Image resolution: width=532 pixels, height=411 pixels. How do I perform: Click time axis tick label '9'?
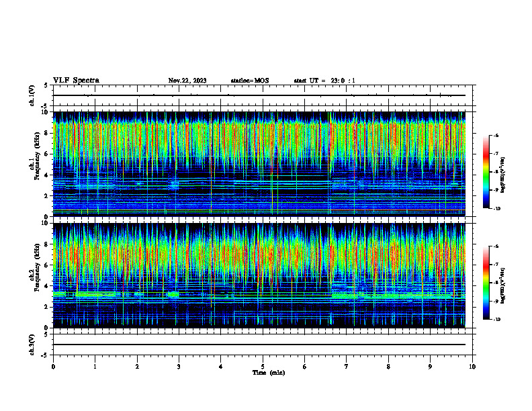(430, 367)
